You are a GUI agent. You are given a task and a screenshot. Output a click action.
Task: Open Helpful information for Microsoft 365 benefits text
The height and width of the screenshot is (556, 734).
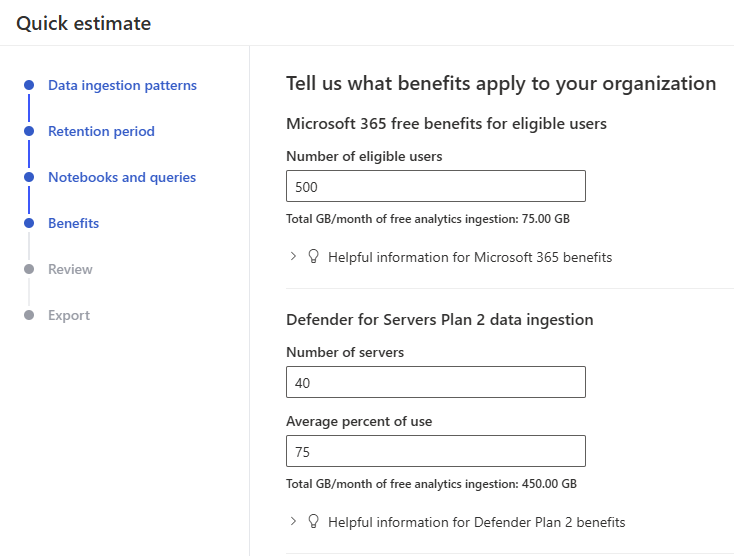(x=470, y=257)
